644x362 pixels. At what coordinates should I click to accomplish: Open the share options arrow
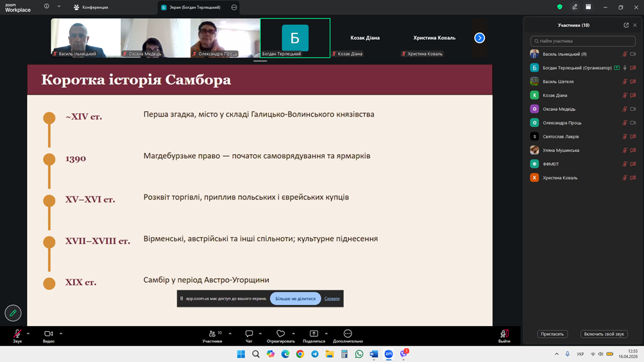point(326,333)
